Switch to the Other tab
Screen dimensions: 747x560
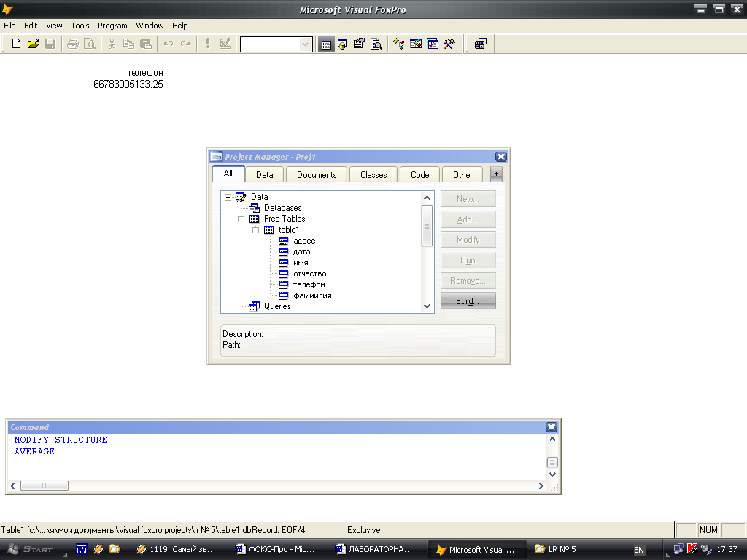click(462, 175)
